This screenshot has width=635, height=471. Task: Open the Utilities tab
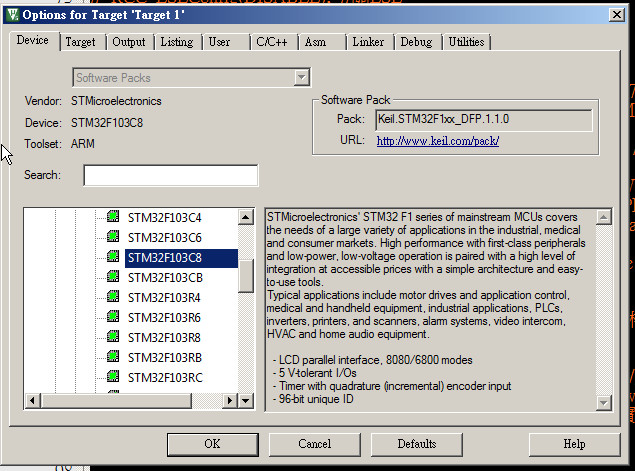(467, 42)
